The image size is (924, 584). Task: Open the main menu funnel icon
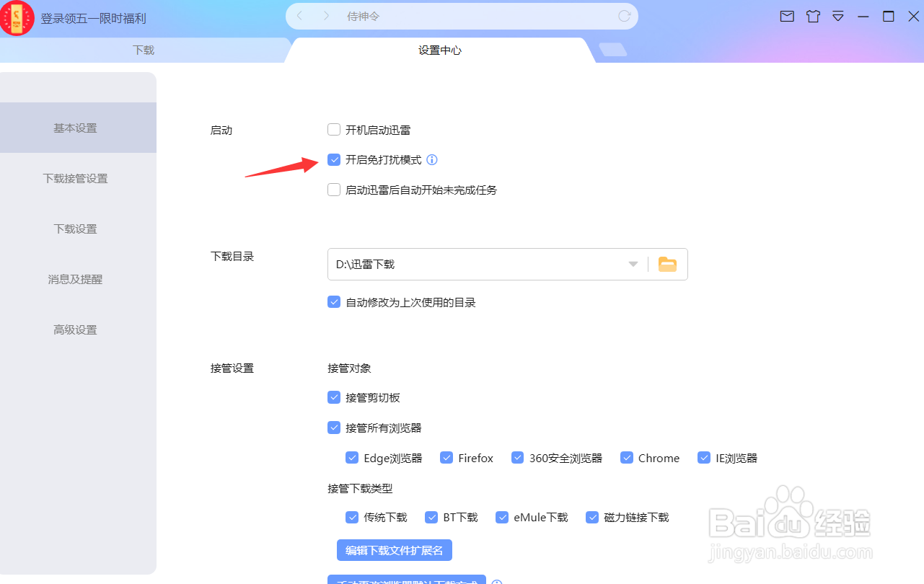[838, 16]
